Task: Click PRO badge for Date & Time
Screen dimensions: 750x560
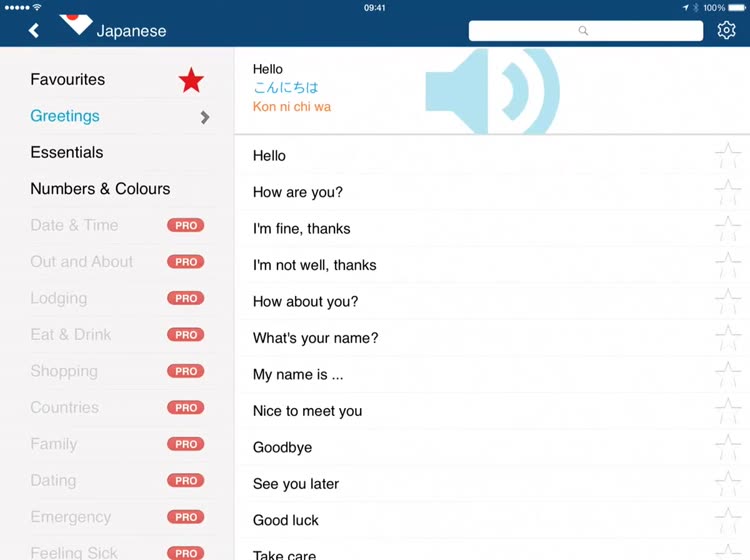Action: pyautogui.click(x=186, y=225)
